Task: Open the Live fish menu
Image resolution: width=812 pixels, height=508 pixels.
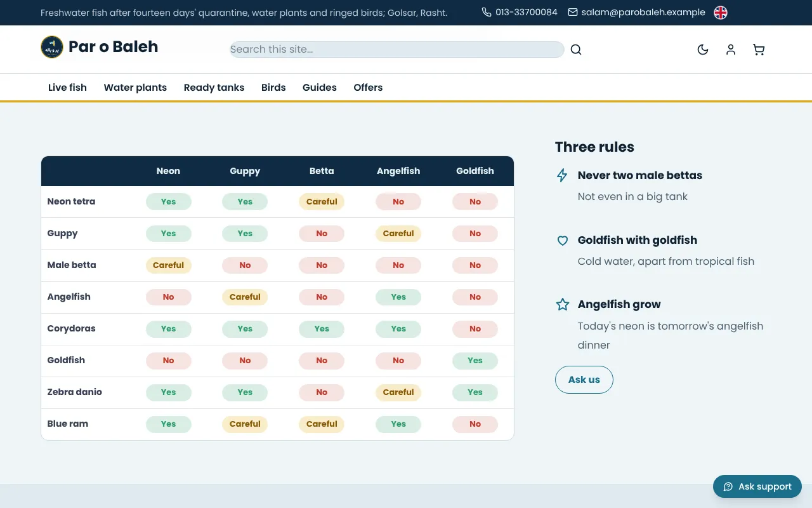Action: point(67,88)
